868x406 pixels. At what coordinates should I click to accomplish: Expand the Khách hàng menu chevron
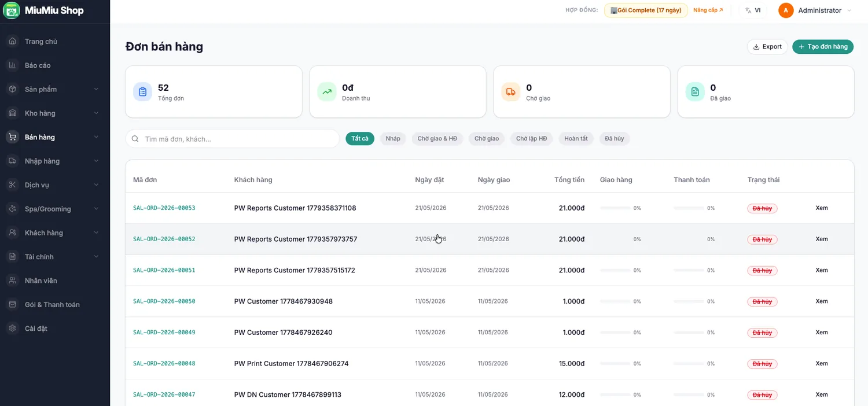click(x=96, y=232)
